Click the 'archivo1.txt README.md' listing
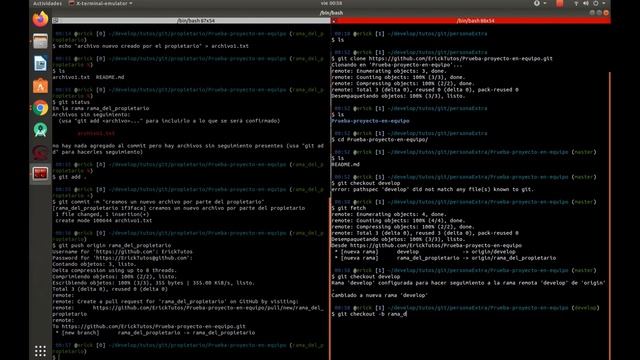This screenshot has width=640, height=360. pos(88,77)
